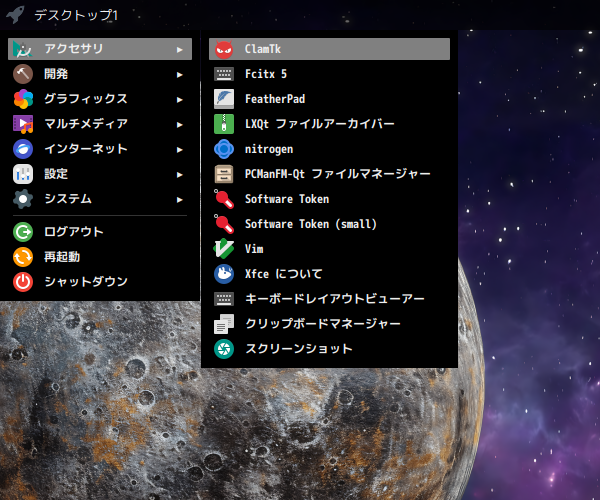The width and height of the screenshot is (600, 500).
Task: Expand the 設定 submenu arrow
Action: click(x=179, y=174)
